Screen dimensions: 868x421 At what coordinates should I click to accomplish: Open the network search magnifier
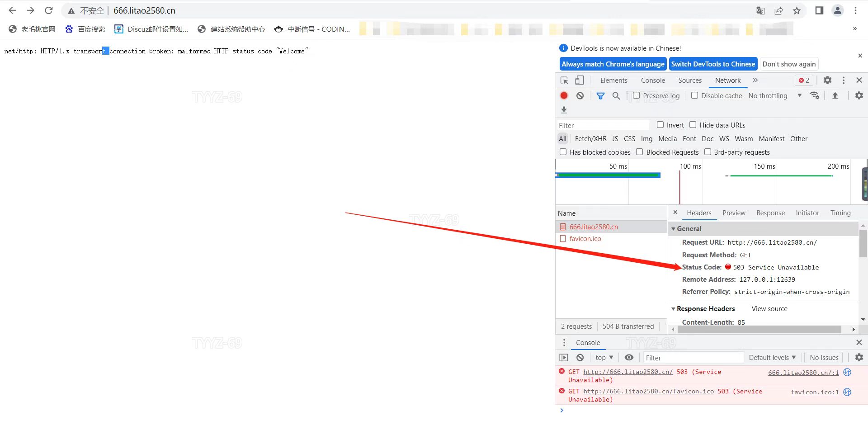point(616,96)
